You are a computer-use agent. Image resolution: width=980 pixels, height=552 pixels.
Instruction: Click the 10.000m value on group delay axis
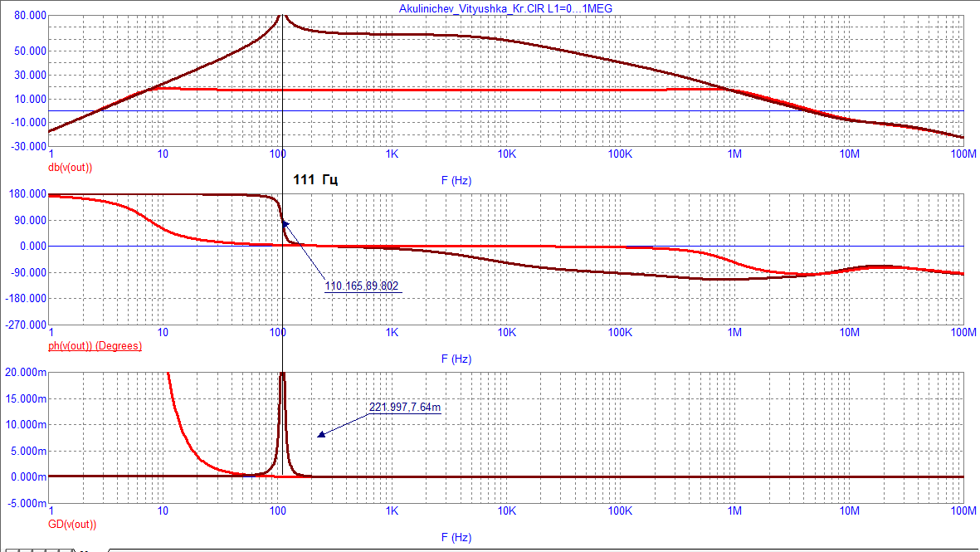[x=27, y=424]
